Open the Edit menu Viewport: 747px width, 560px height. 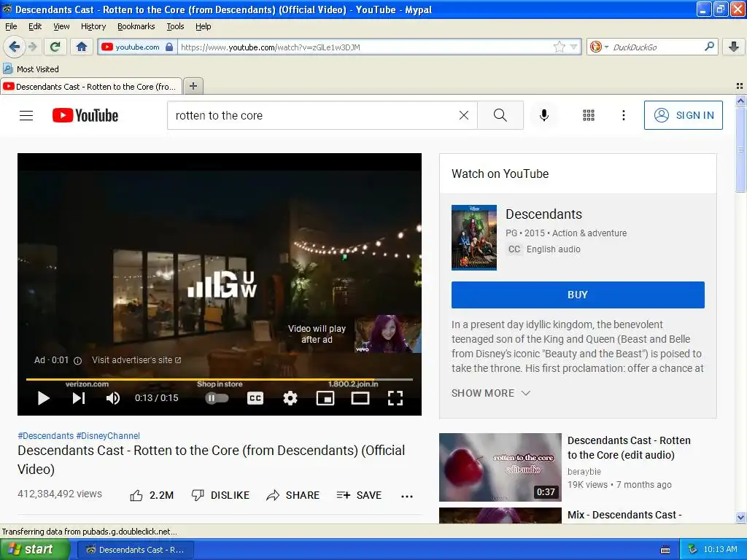click(35, 26)
